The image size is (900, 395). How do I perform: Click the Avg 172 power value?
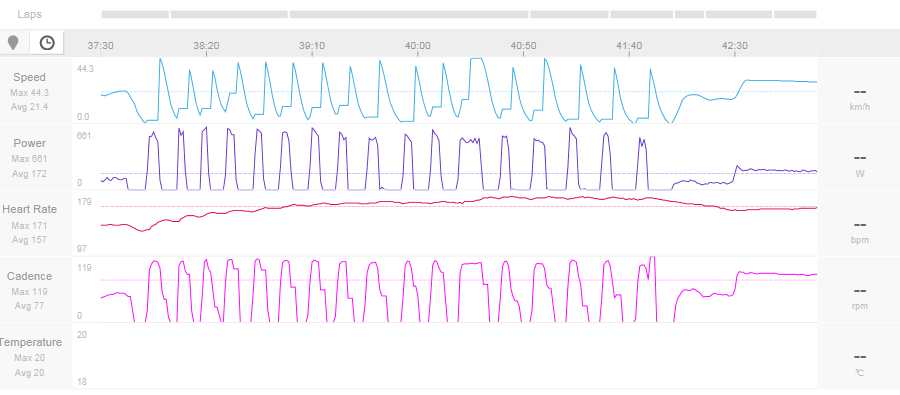(29, 173)
